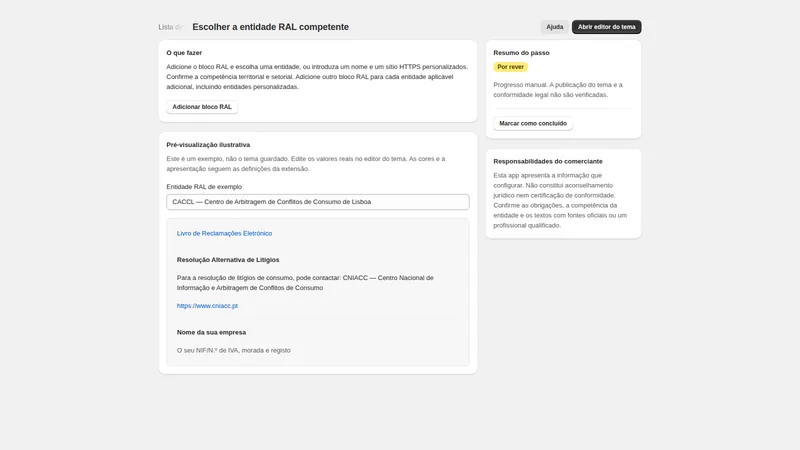Screen dimensions: 800x450
Task: Click the NIF/N.º de IVA placeholder line
Action: coord(234,351)
